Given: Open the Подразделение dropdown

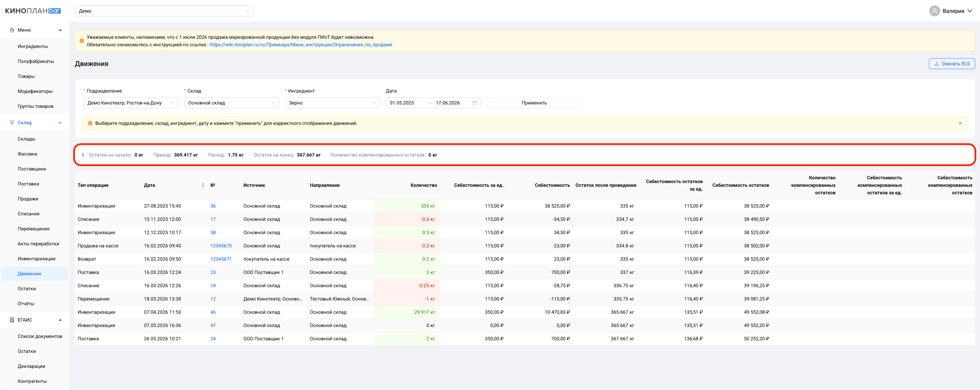Looking at the screenshot, I should pos(131,103).
